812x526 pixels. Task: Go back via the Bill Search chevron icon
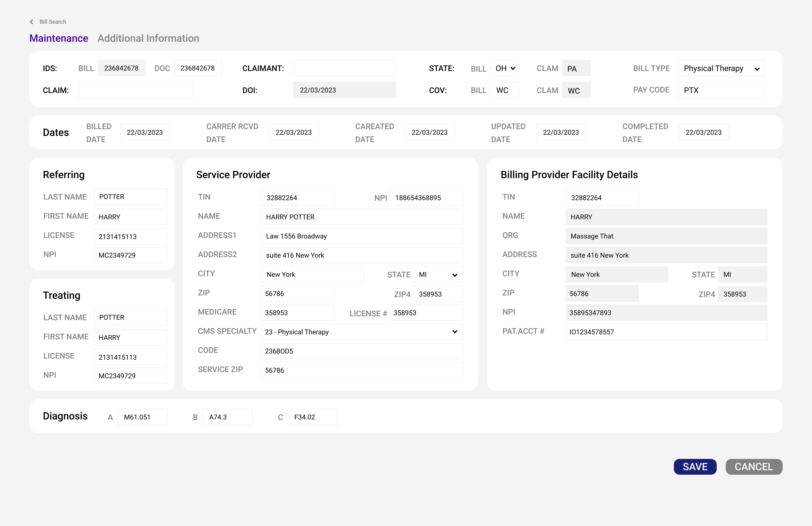pyautogui.click(x=31, y=22)
